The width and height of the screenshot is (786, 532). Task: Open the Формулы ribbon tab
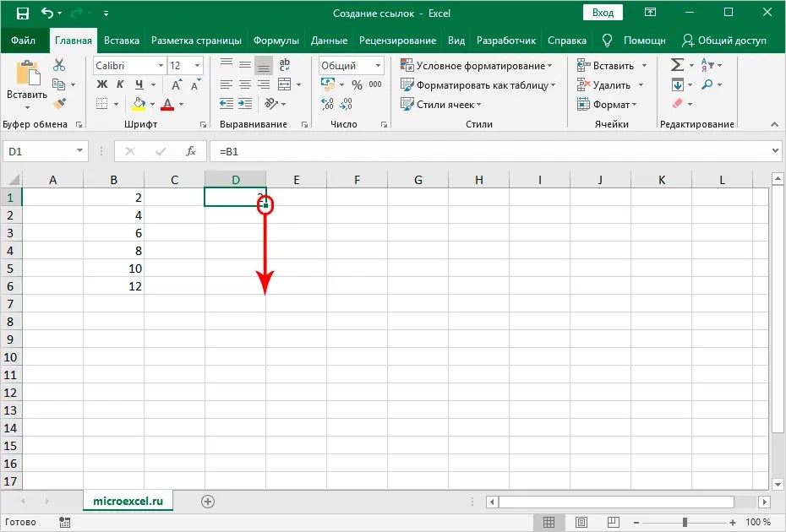(279, 39)
